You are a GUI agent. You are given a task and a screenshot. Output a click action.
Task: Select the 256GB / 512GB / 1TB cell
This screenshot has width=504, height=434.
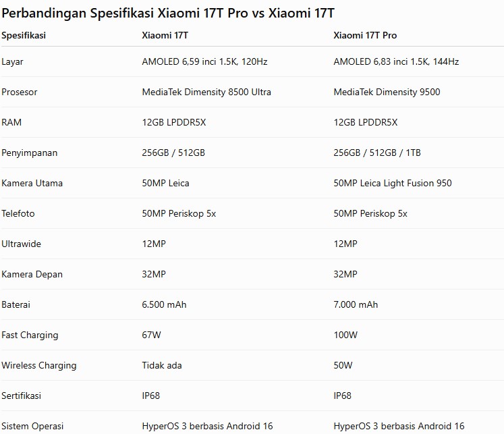click(x=377, y=153)
